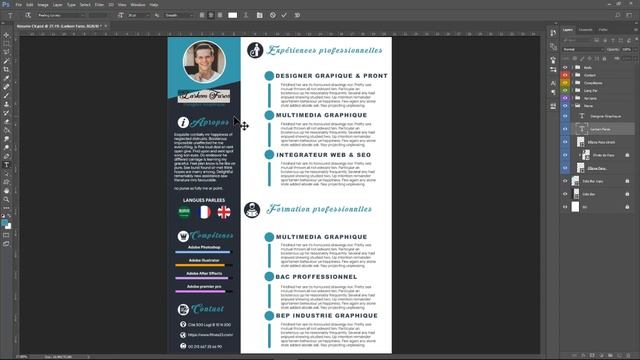Filter layers by type text icon

pyautogui.click(x=613, y=40)
